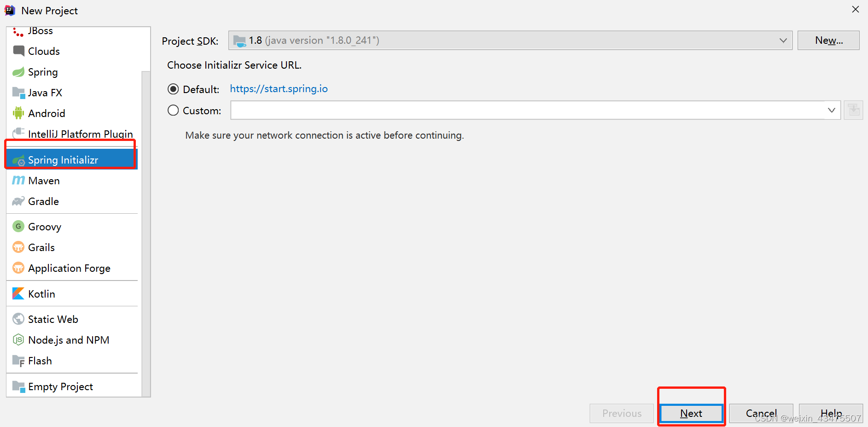
Task: Click the Empty Project folder icon
Action: click(18, 386)
